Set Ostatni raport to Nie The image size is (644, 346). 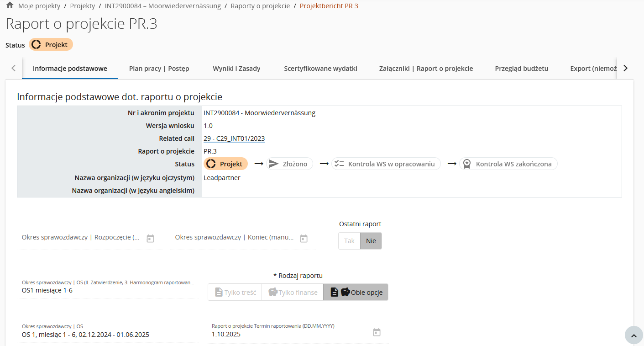(371, 241)
